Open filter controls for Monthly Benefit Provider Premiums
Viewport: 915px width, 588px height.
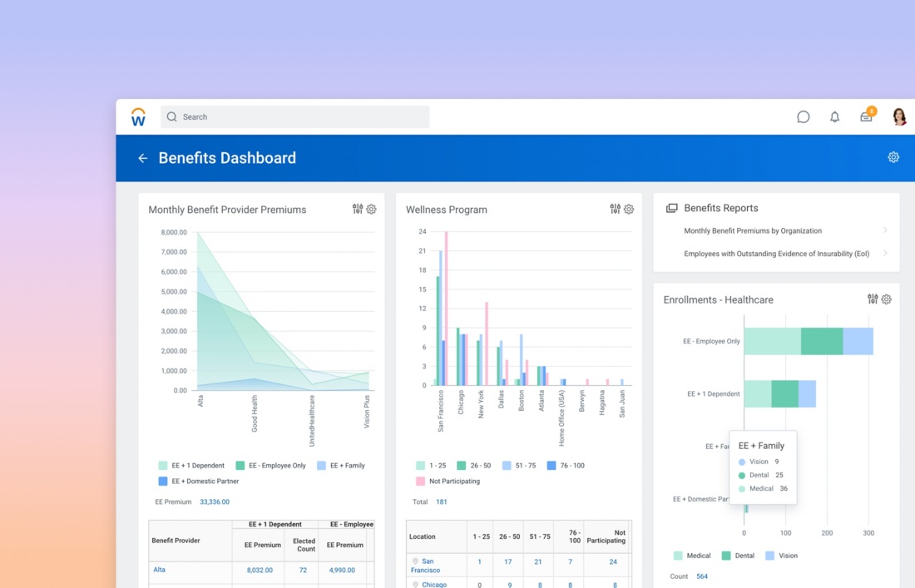click(x=358, y=209)
